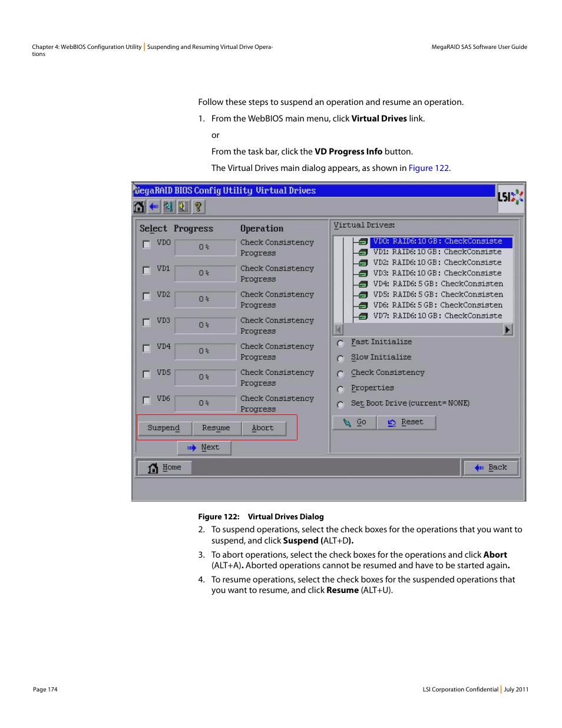
Task: Click the speaker sound toolbar icon
Action: point(183,207)
